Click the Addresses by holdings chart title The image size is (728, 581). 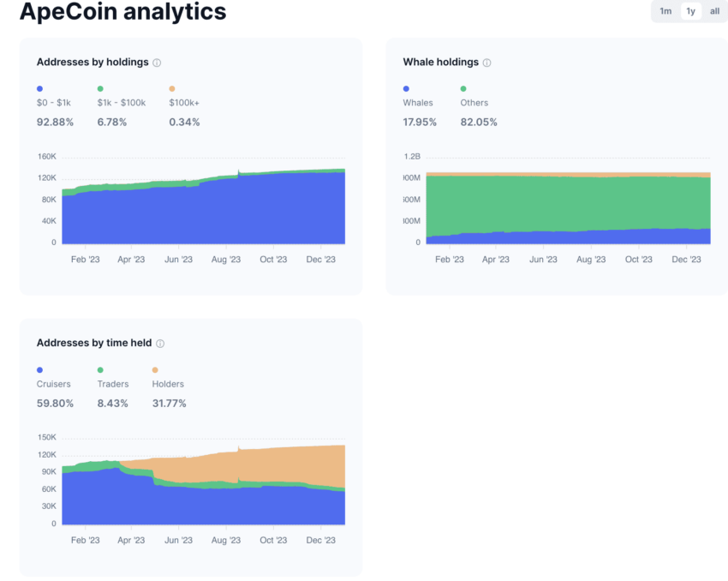92,63
